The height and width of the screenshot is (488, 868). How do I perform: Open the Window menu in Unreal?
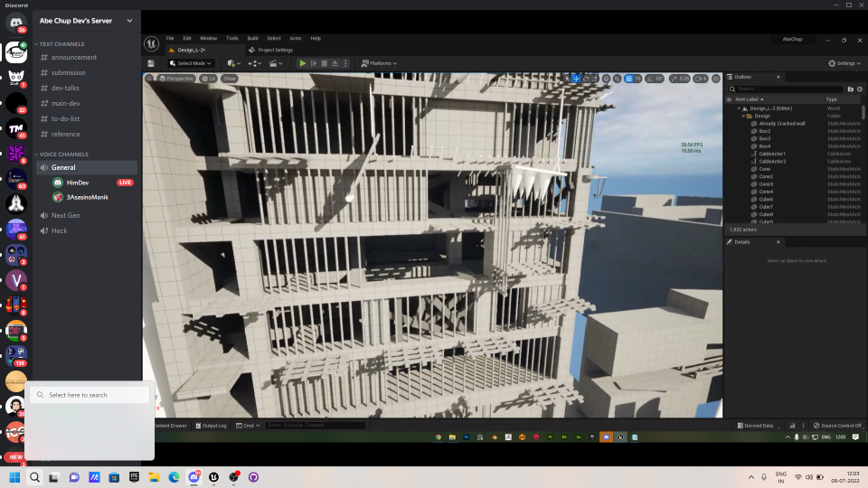(x=208, y=38)
